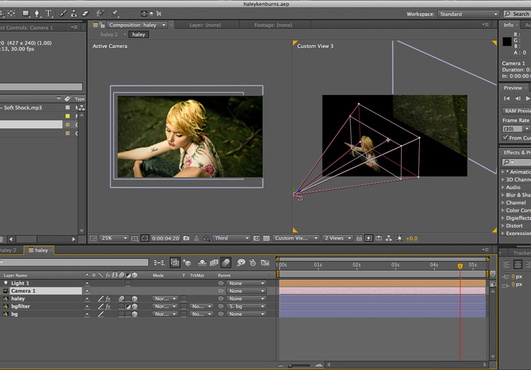Viewport: 531px width, 370px height.
Task: Select the Puppet Pin tool
Action: pyautogui.click(x=115, y=14)
